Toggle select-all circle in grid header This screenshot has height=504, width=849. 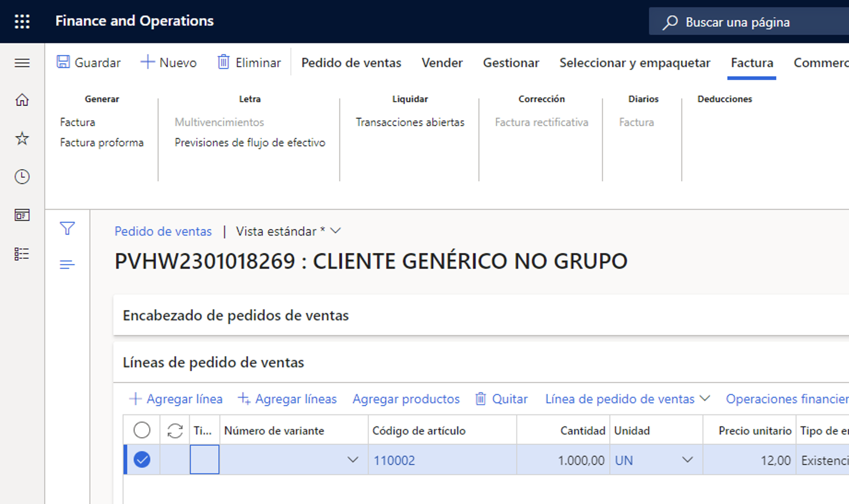pyautogui.click(x=142, y=430)
